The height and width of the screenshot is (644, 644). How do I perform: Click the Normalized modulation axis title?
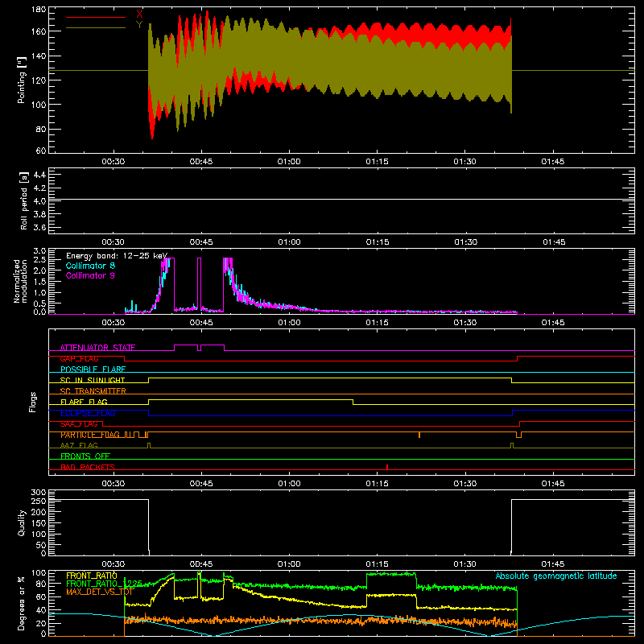pos(20,281)
